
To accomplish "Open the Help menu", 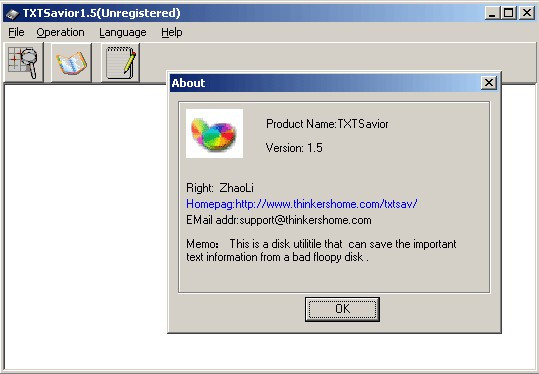I will 172,32.
